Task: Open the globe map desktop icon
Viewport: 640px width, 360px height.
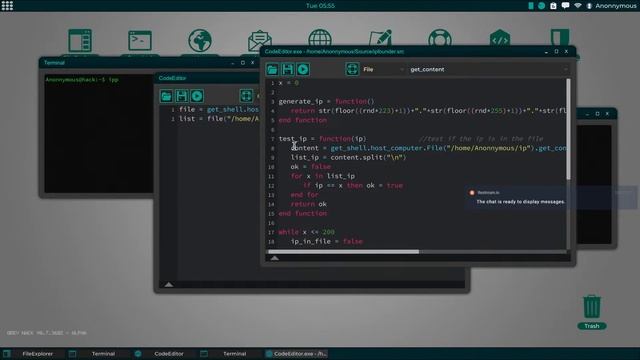Action: (200, 40)
